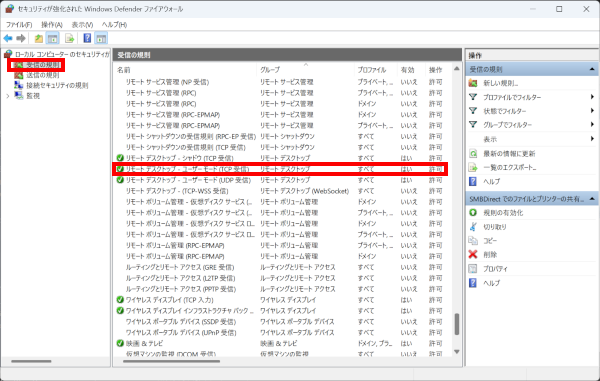Open the 操作(A) menu
The width and height of the screenshot is (600, 381).
(52, 24)
